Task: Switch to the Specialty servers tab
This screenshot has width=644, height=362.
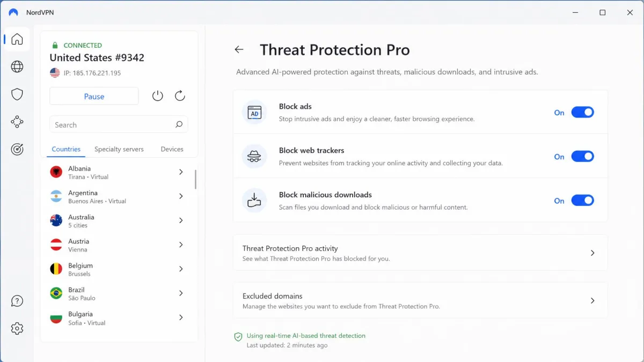Action: coord(119,149)
